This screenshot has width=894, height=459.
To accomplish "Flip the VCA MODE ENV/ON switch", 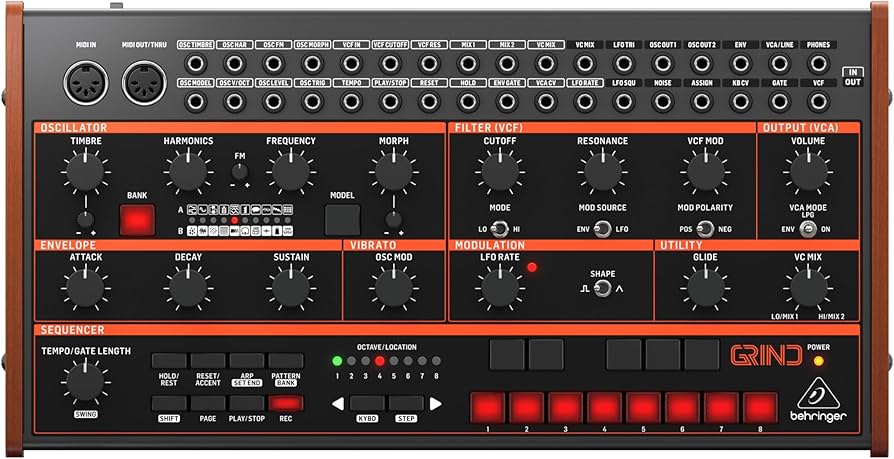I will (808, 229).
